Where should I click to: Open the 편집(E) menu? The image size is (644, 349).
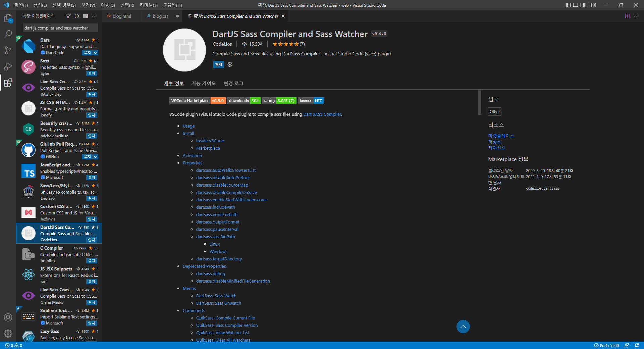tap(40, 5)
